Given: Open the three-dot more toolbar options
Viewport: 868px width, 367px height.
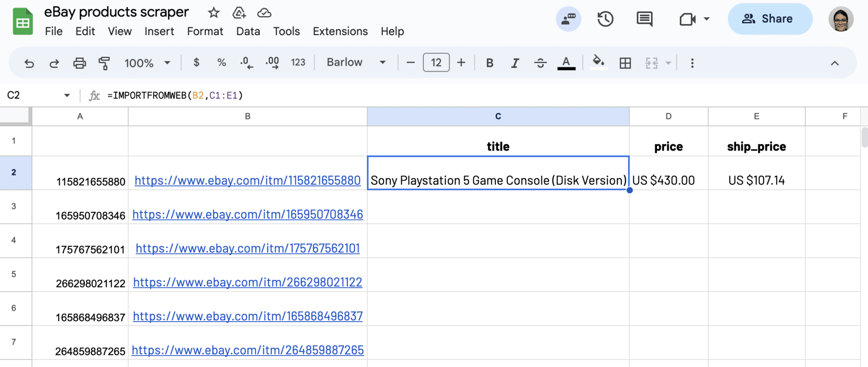Looking at the screenshot, I should click(x=692, y=63).
